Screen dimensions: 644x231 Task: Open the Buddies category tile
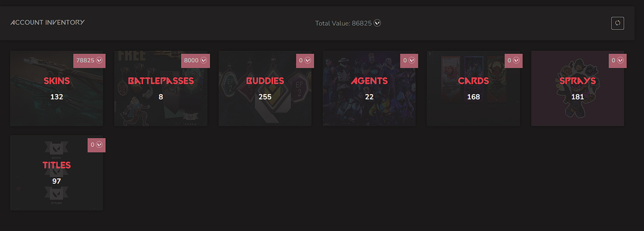coord(265,89)
